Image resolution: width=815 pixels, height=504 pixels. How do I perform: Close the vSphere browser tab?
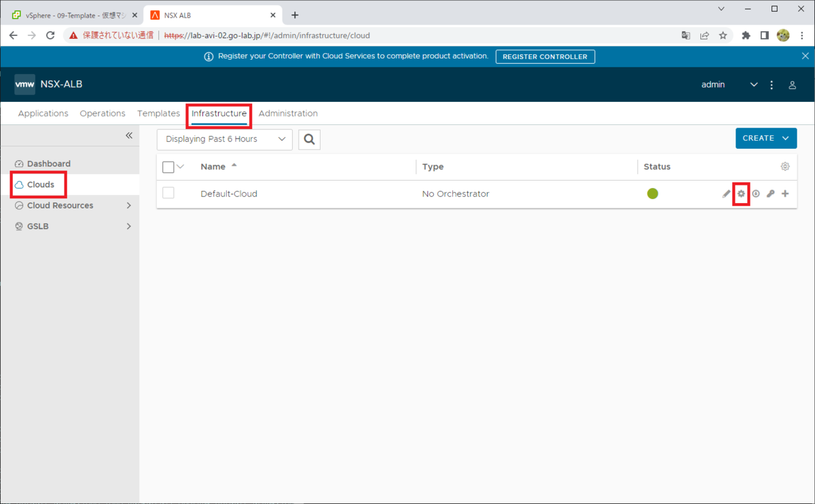(134, 15)
